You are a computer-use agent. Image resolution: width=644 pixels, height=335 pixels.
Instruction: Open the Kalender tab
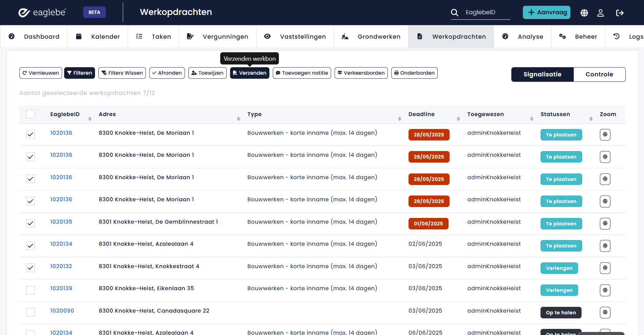click(x=98, y=37)
